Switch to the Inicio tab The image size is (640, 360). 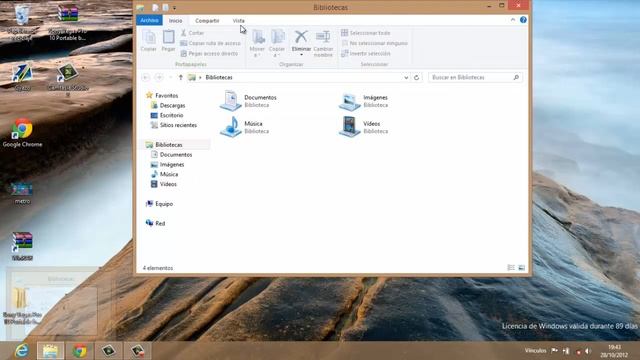(x=176, y=20)
